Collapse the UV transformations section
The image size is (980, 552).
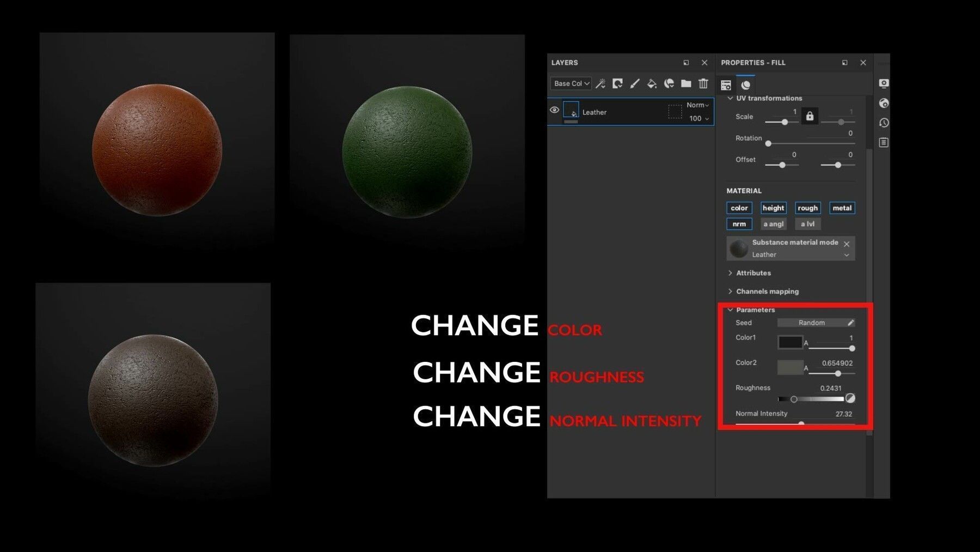point(730,98)
